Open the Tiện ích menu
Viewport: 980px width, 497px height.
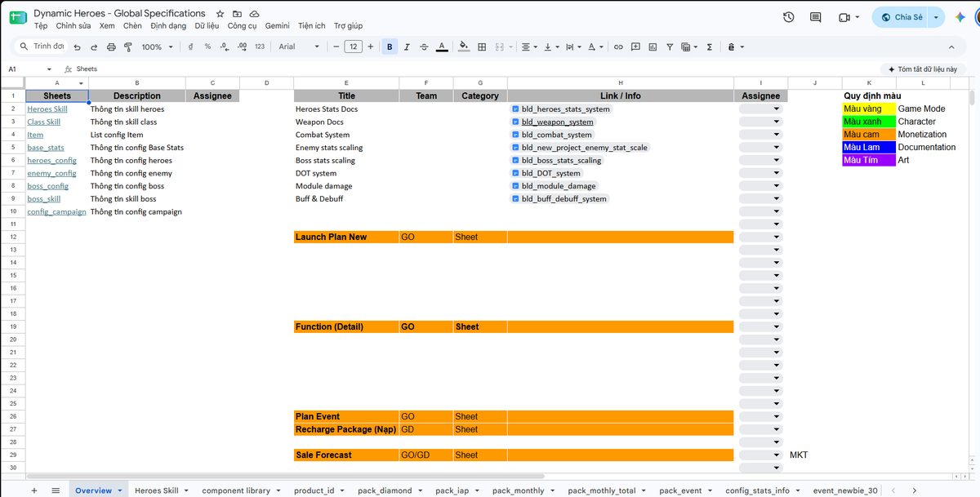[x=312, y=26]
